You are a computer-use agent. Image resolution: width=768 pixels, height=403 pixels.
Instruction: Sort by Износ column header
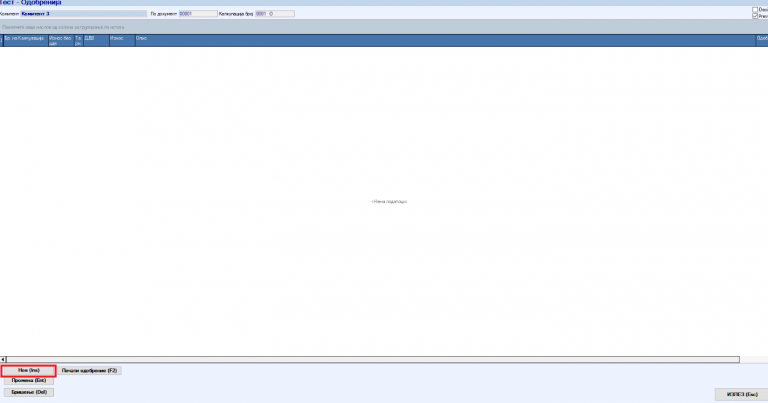122,41
